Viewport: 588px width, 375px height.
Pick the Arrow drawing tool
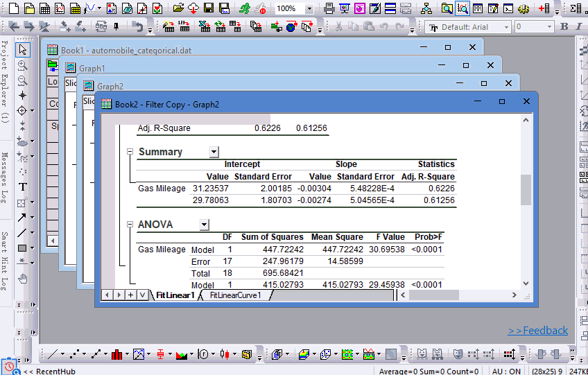(x=23, y=218)
